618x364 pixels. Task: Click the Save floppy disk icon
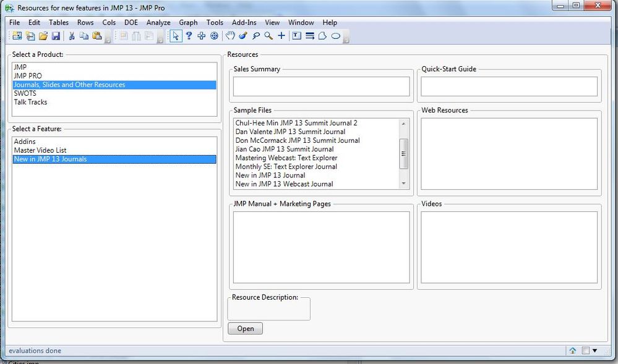[56, 36]
